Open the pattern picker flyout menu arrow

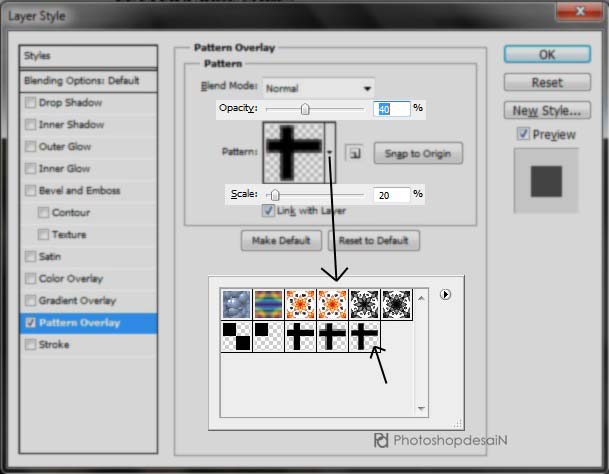pyautogui.click(x=446, y=294)
